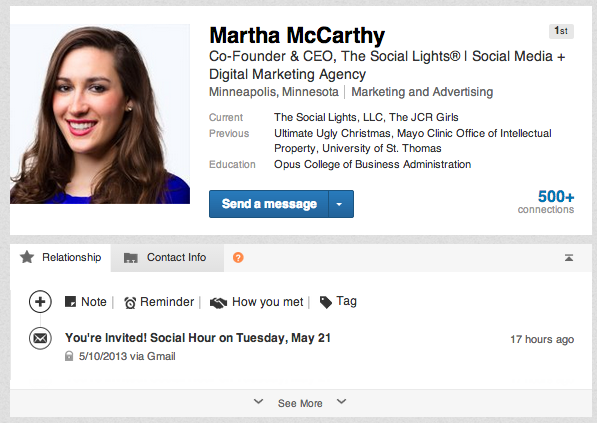Click the How you met handshake icon
Viewport: 597px width, 423px height.
(x=218, y=303)
